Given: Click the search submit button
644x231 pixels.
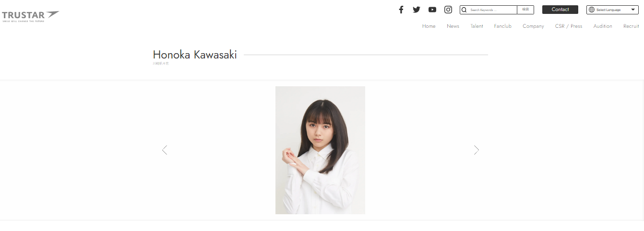Looking at the screenshot, I should click(x=525, y=10).
